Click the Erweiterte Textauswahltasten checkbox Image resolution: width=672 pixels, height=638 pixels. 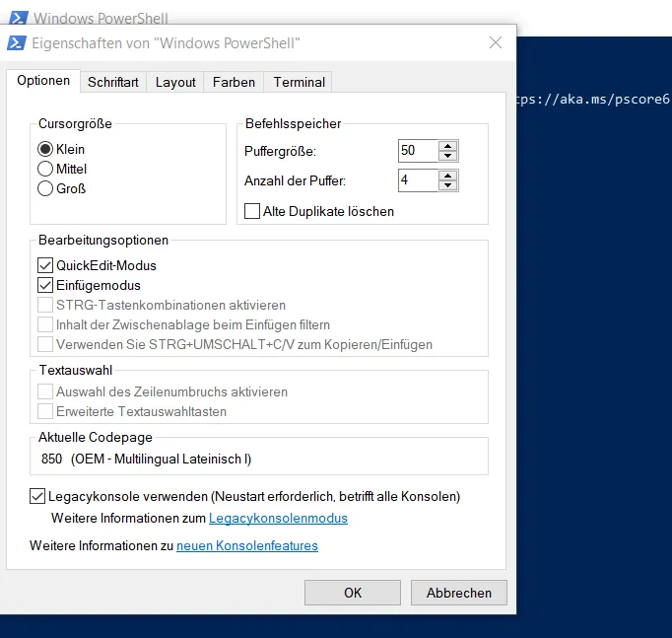point(45,411)
